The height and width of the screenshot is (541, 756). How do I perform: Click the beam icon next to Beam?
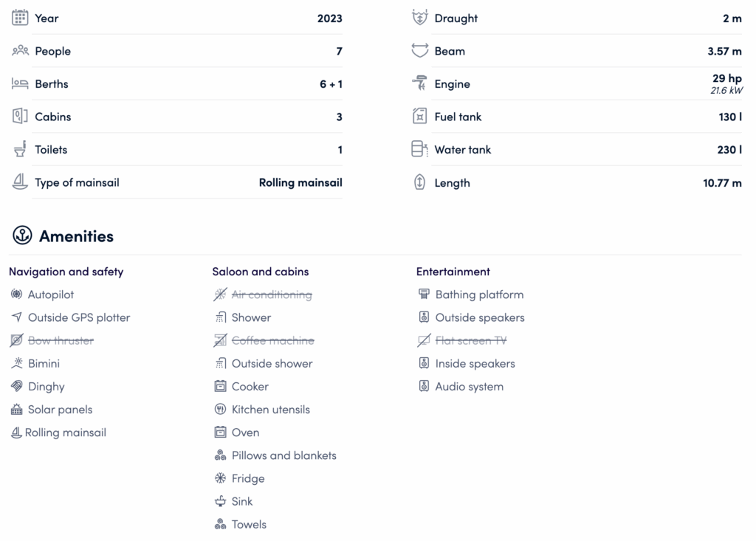coord(419,51)
